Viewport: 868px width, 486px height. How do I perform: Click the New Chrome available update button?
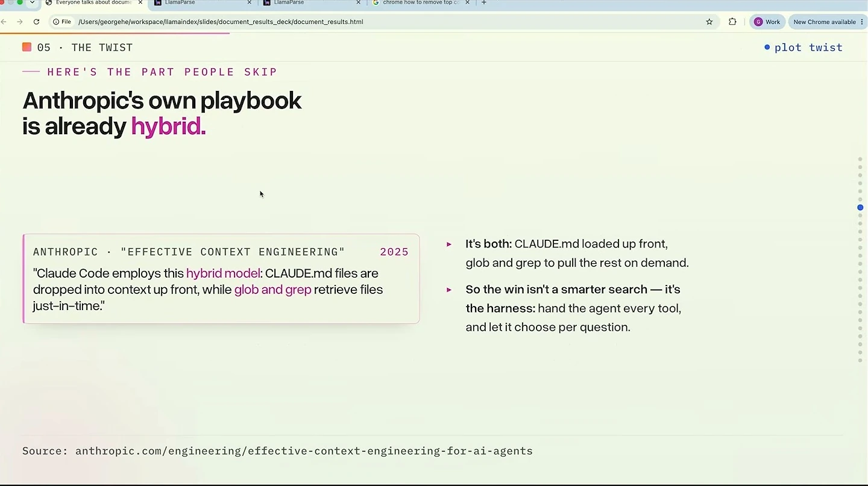(x=828, y=22)
